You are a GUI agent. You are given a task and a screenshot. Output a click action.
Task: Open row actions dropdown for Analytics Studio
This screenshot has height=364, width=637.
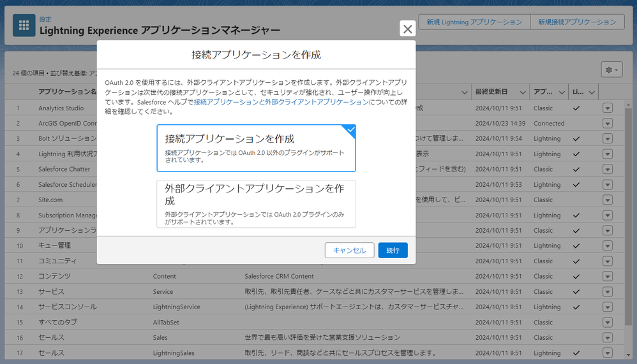608,108
